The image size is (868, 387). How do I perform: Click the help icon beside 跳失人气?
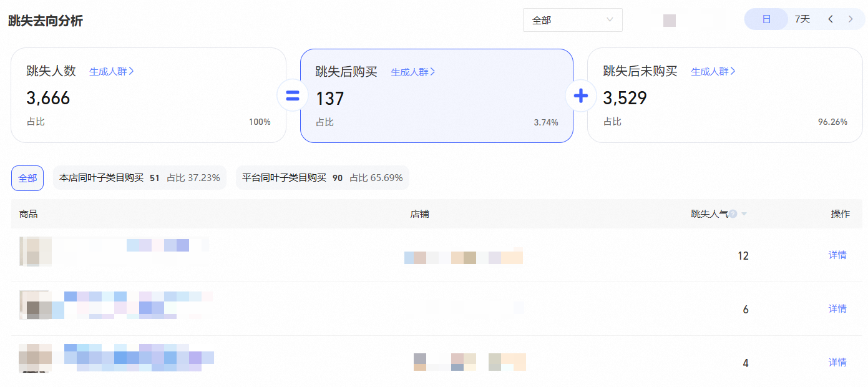coord(733,214)
